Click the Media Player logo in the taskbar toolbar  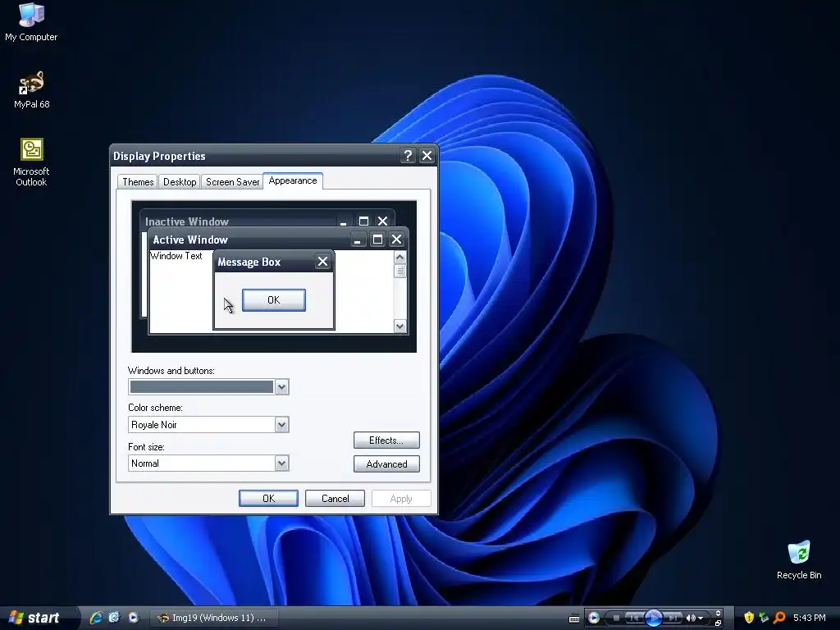click(594, 618)
